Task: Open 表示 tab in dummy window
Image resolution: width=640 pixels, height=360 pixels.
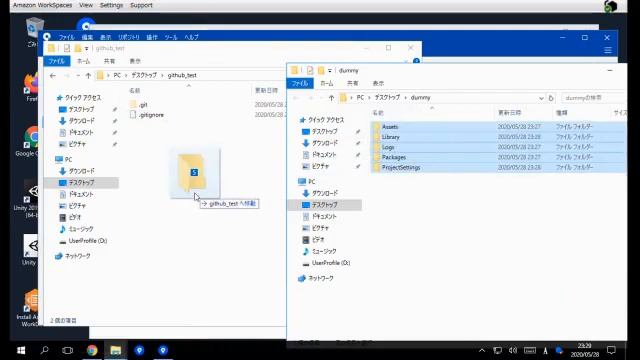Action: point(378,83)
